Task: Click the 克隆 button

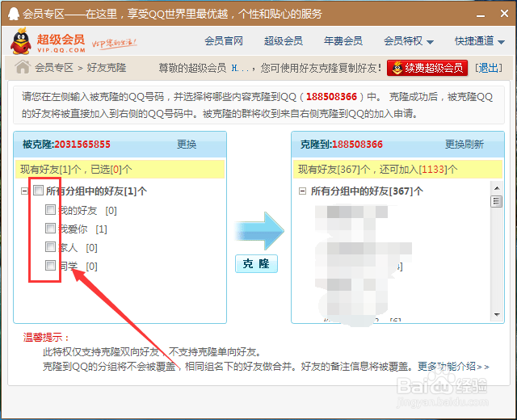Action: [x=256, y=264]
